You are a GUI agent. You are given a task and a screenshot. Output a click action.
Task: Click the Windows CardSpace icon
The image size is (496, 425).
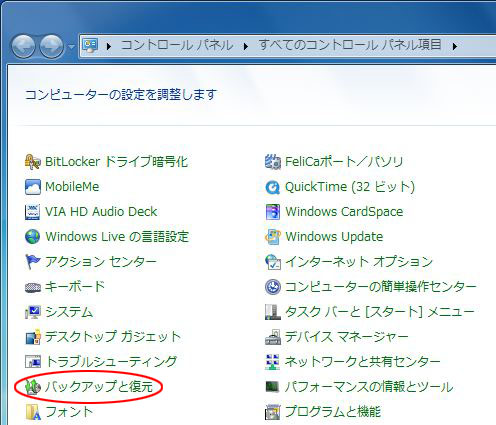[273, 212]
